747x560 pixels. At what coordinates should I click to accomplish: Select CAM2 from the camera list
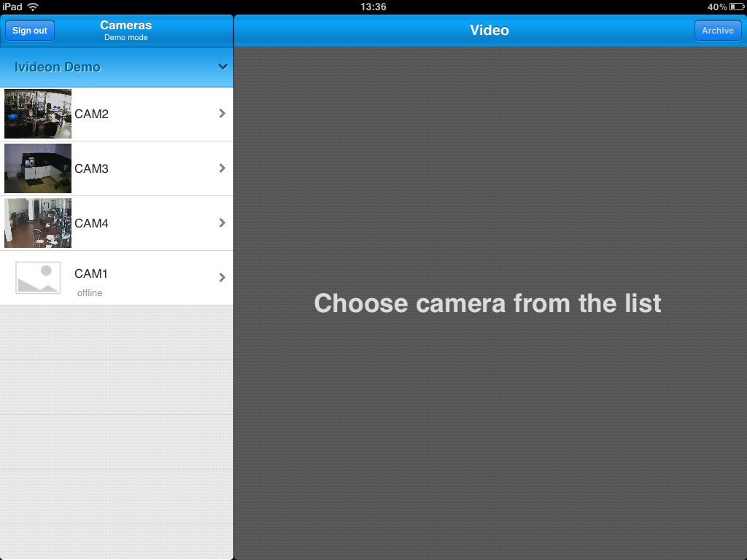(x=117, y=114)
